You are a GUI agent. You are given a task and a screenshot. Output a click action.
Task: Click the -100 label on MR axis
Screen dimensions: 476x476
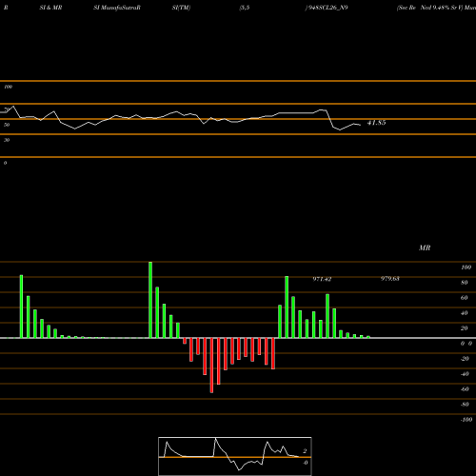tap(466, 420)
